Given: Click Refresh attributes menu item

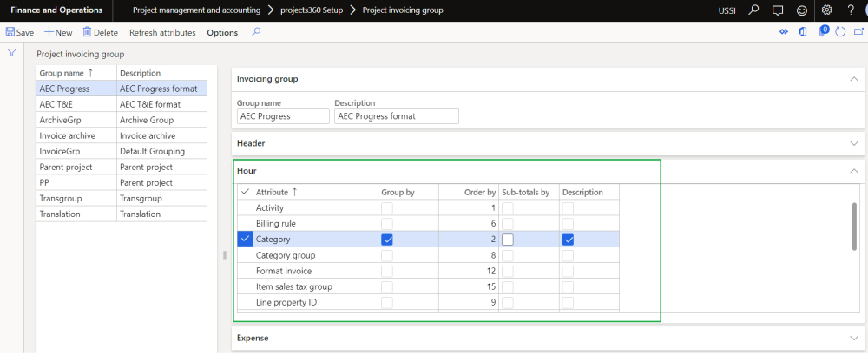Looking at the screenshot, I should click(x=162, y=32).
